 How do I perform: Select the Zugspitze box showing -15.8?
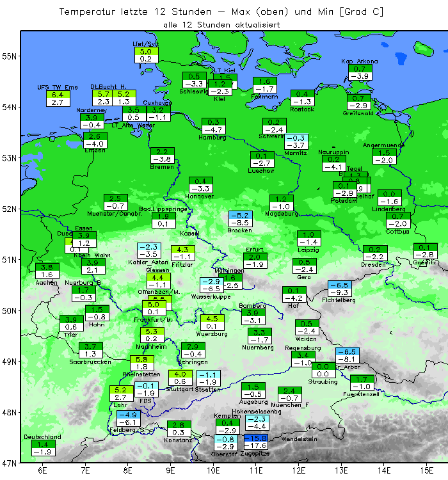pos(256,442)
